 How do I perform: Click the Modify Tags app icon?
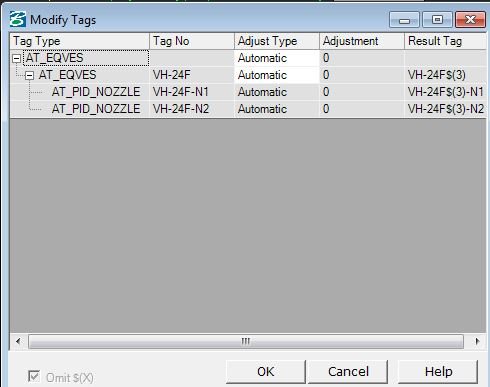click(x=18, y=19)
